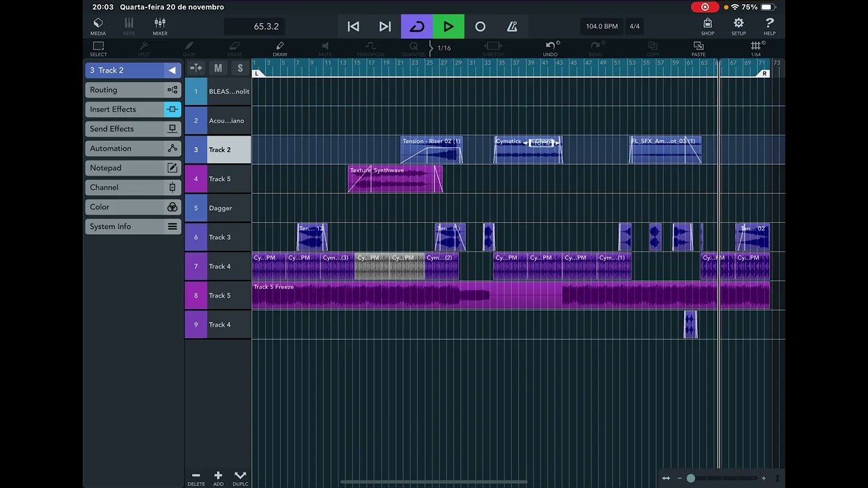Open the 1/16 quantize value dropdown

click(x=444, y=48)
